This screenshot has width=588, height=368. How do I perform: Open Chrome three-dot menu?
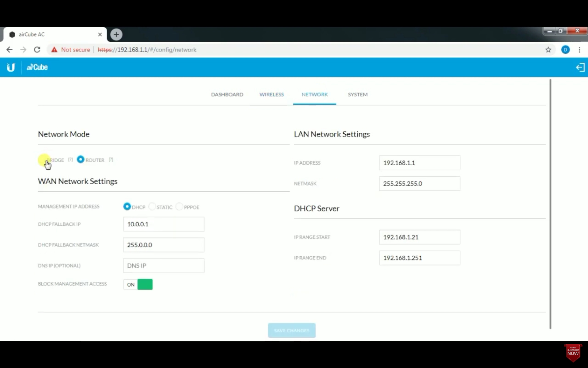579,50
